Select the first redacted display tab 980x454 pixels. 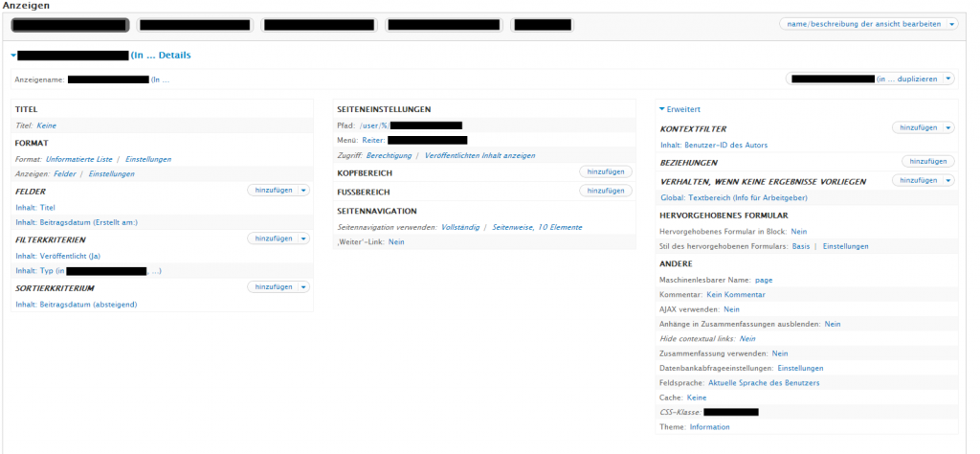tap(70, 25)
